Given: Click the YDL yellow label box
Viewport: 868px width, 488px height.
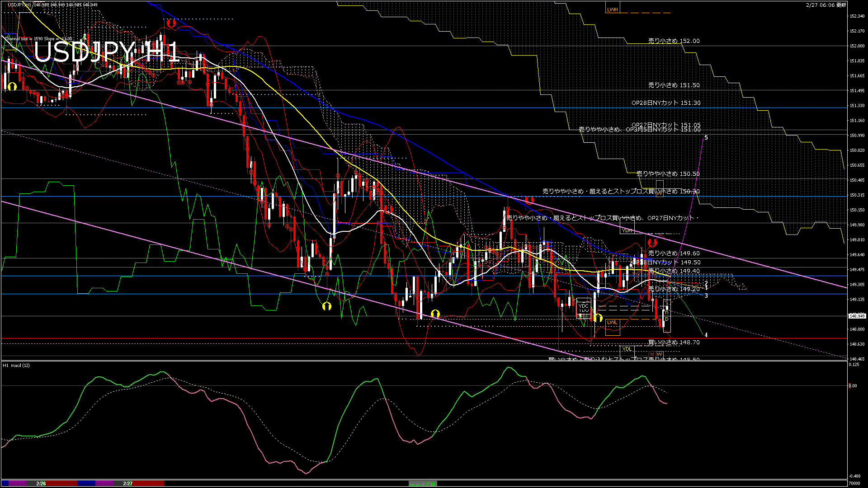Looking at the screenshot, I should point(627,349).
